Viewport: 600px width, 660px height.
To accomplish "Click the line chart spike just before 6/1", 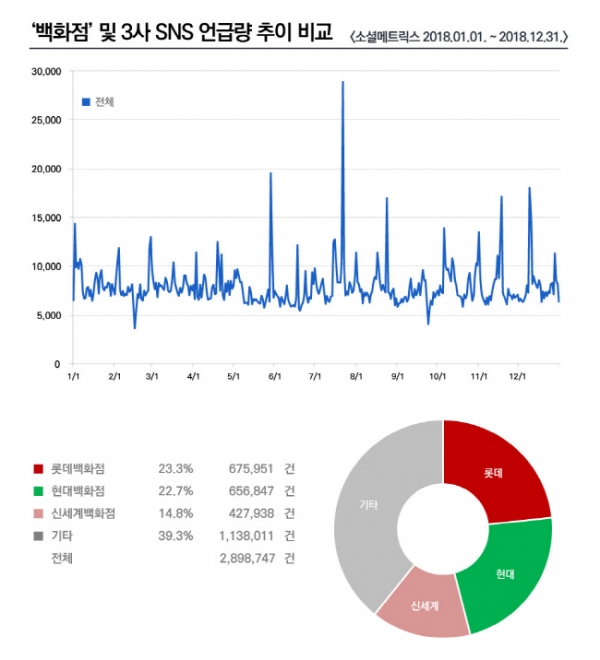I will [x=271, y=174].
